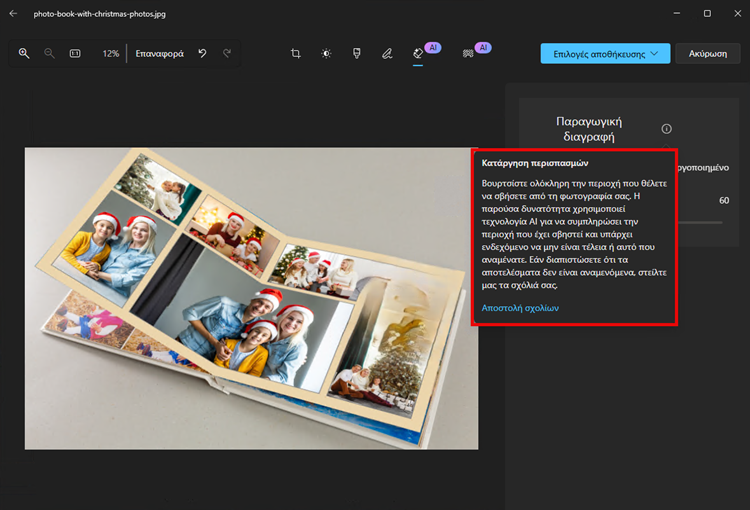Set view to actual size 1:1
The height and width of the screenshot is (510, 750).
tap(75, 53)
